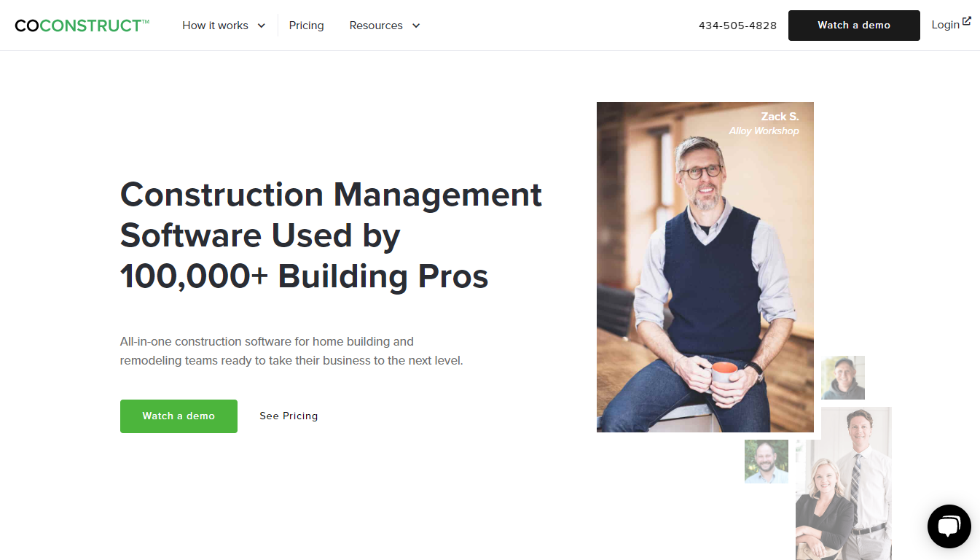Click the Alloy Workshop caption text
Screen dimensions: 980x560
click(x=764, y=131)
